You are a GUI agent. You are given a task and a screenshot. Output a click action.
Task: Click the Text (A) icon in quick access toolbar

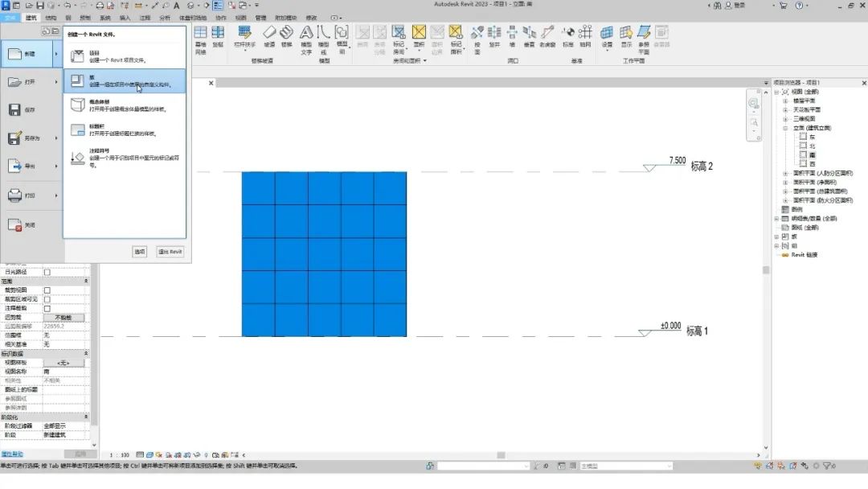tap(177, 6)
